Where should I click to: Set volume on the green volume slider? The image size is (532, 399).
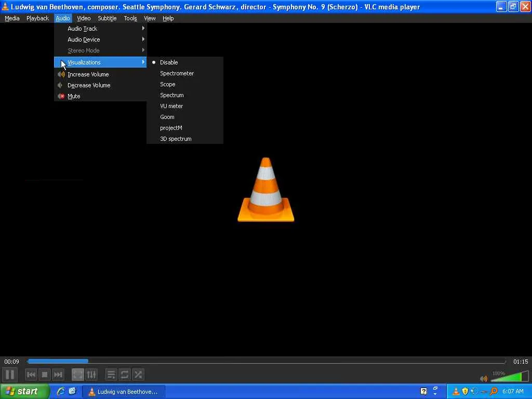[510, 377]
